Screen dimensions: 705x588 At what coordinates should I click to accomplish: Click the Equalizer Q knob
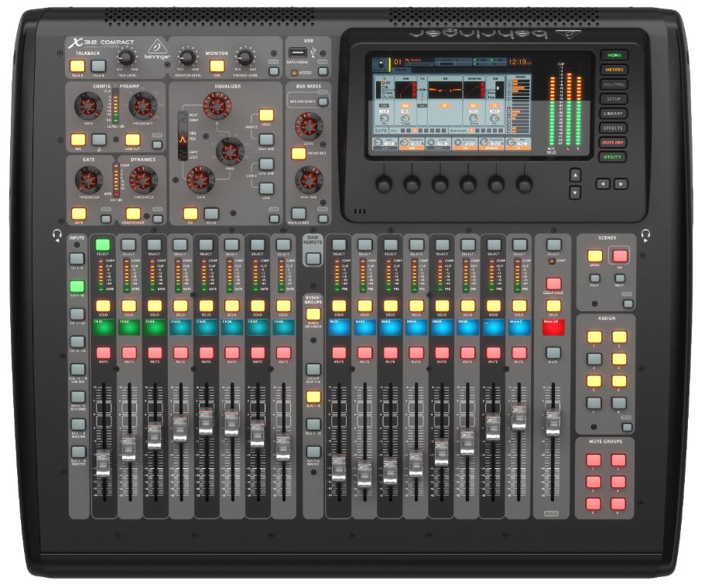[x=217, y=106]
